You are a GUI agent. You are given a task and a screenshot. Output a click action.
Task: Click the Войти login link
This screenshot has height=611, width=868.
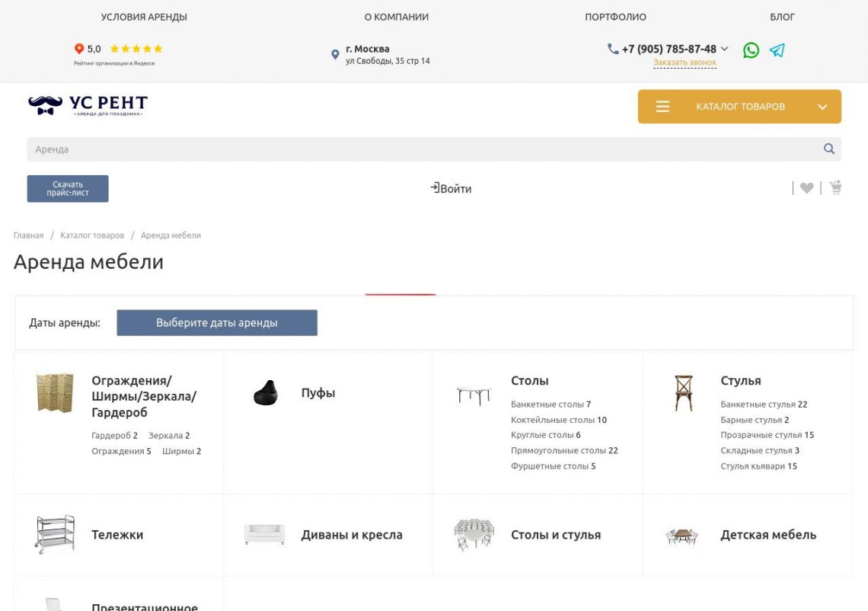click(x=452, y=189)
